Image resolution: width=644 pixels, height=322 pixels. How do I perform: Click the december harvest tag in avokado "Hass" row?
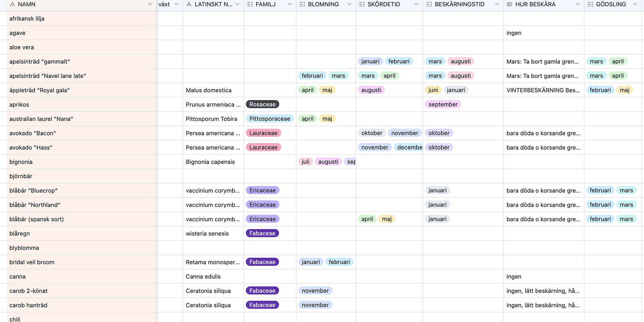(x=408, y=147)
